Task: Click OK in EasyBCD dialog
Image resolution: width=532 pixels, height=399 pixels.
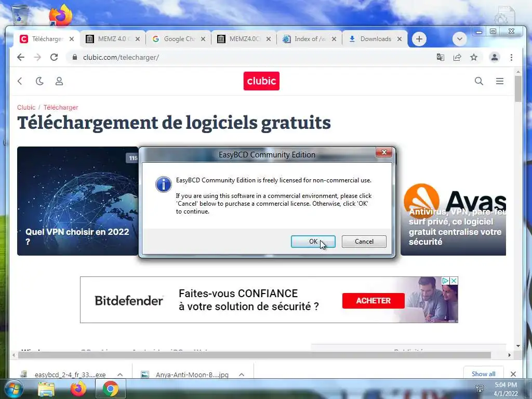Action: click(x=313, y=242)
